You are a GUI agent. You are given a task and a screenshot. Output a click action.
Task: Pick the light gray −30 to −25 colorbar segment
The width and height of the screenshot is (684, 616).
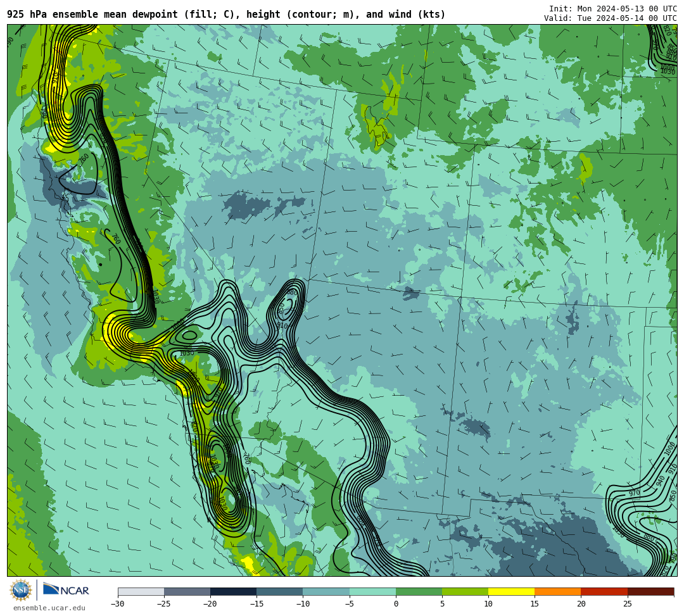click(x=141, y=591)
